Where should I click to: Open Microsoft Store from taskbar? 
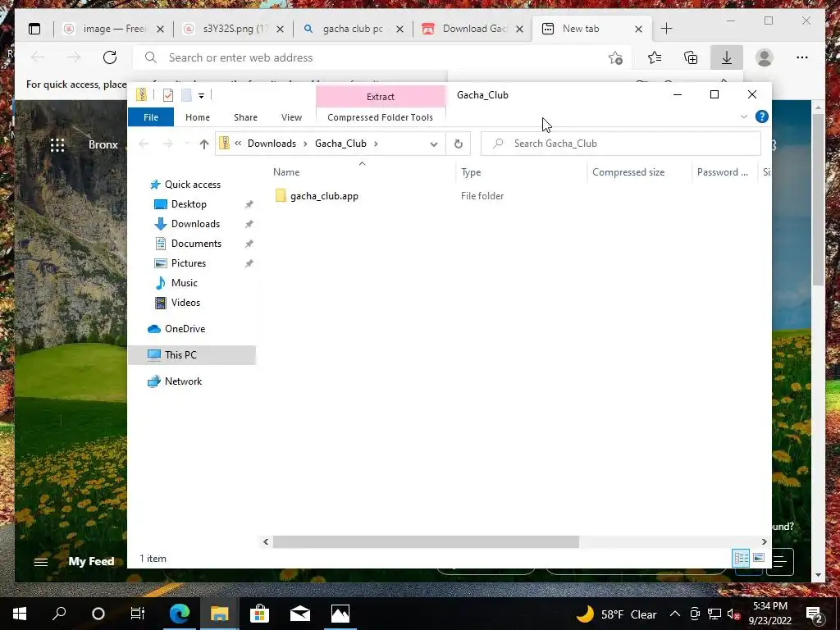tap(259, 614)
